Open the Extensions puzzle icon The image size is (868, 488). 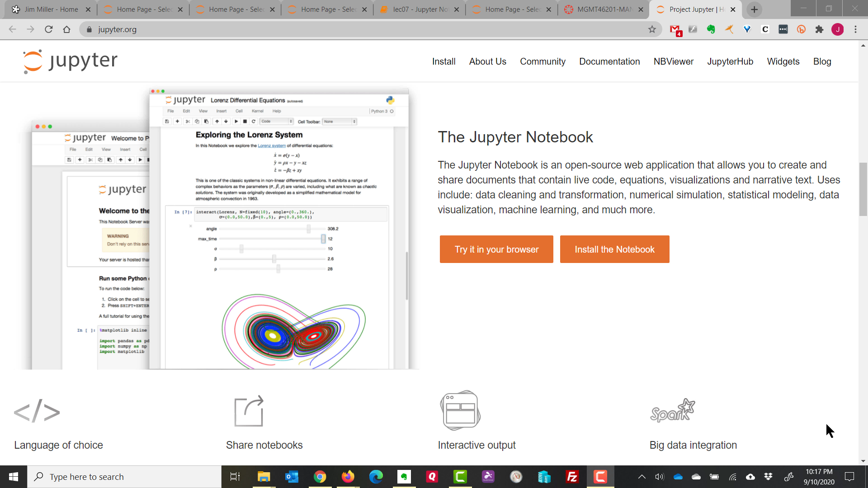(819, 29)
